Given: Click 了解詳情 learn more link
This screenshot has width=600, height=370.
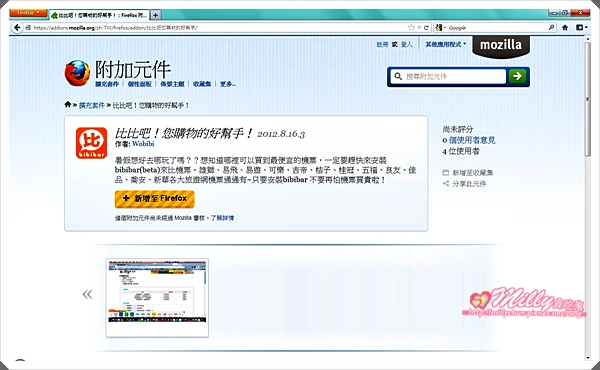Looking at the screenshot, I should (222, 218).
